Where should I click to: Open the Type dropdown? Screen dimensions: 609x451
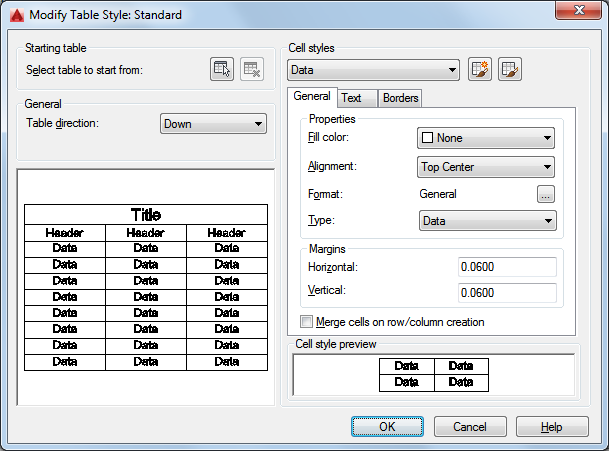(x=487, y=221)
